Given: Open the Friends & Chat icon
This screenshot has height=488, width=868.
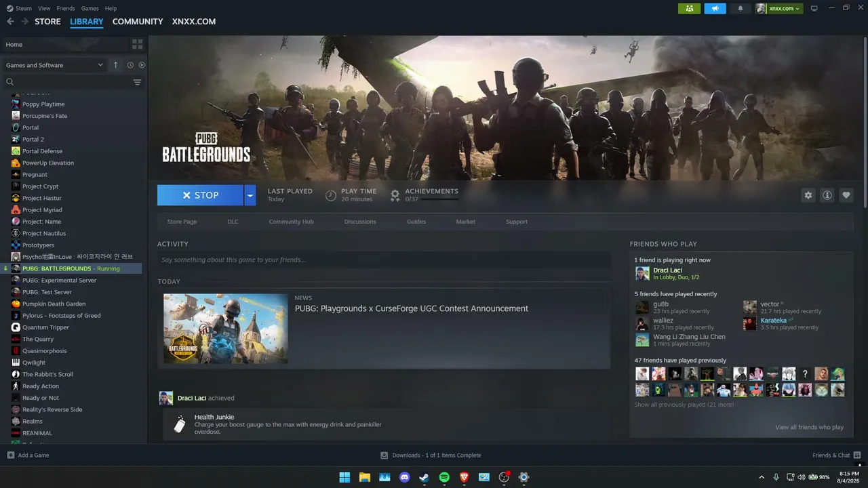Looking at the screenshot, I should click(x=857, y=455).
